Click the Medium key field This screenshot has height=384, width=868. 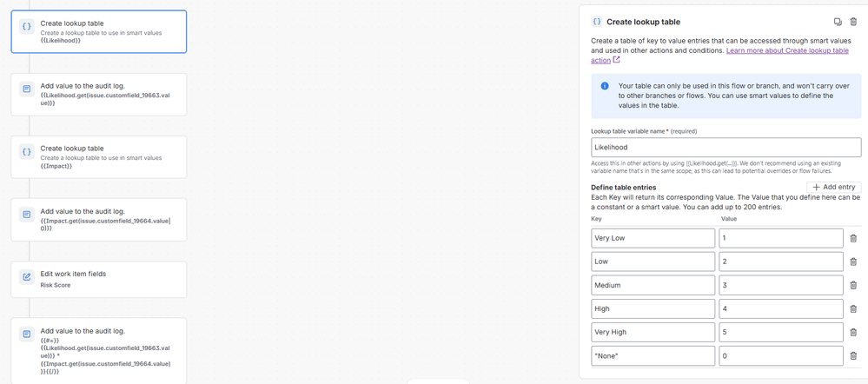pos(653,286)
